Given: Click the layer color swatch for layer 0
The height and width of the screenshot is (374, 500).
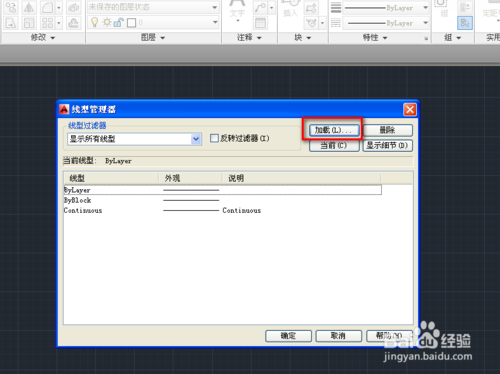Looking at the screenshot, I should 132,23.
